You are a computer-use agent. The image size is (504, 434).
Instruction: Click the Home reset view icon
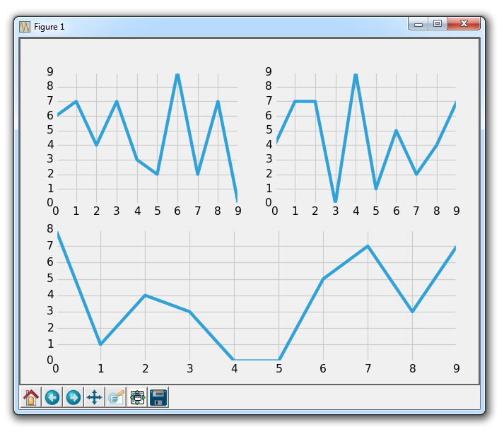pyautogui.click(x=31, y=397)
